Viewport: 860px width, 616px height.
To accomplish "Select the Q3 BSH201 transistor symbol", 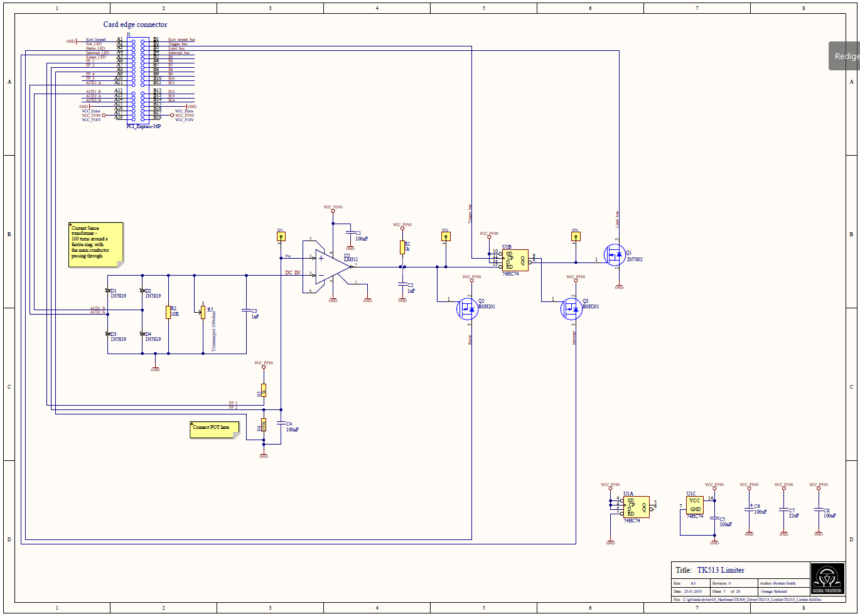I will point(571,309).
